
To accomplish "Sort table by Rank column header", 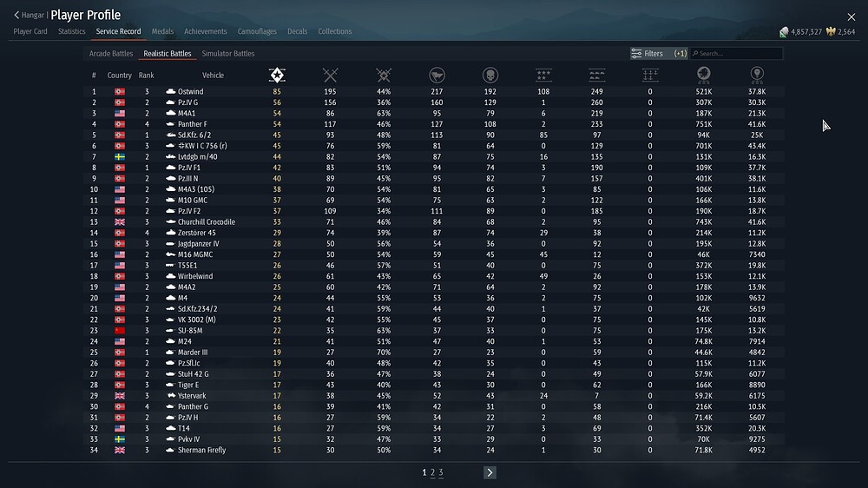I will pos(147,76).
